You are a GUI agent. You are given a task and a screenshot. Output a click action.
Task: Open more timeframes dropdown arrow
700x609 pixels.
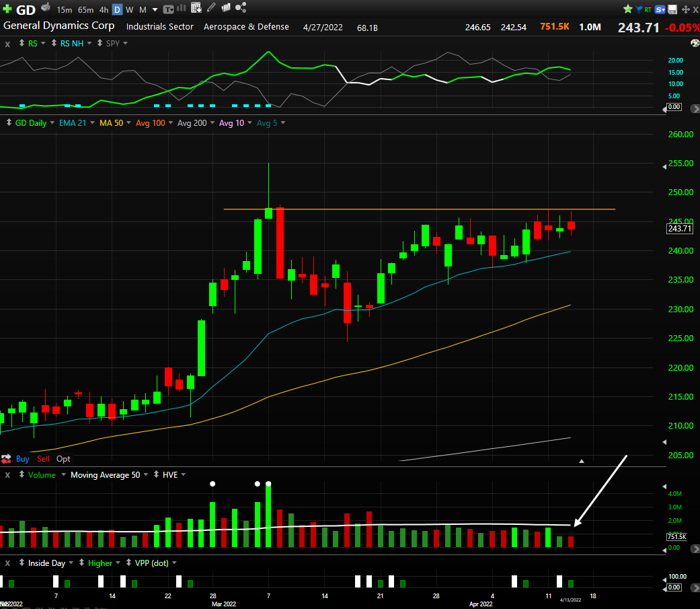click(x=155, y=10)
